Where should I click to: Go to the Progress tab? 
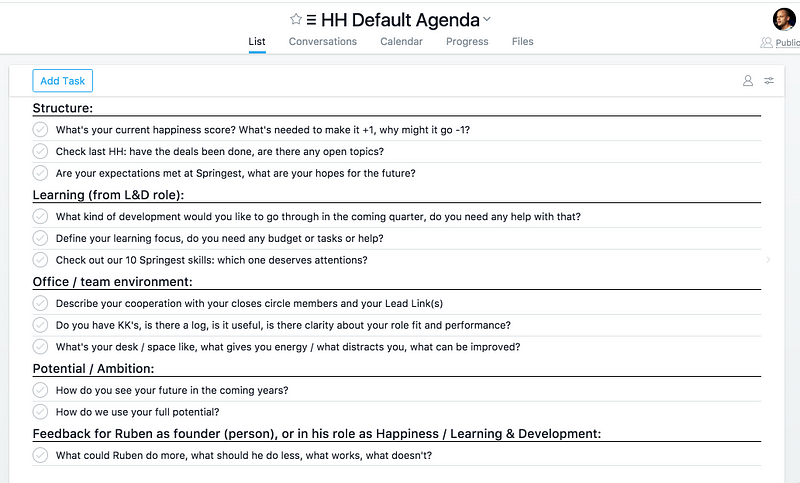pyautogui.click(x=467, y=41)
